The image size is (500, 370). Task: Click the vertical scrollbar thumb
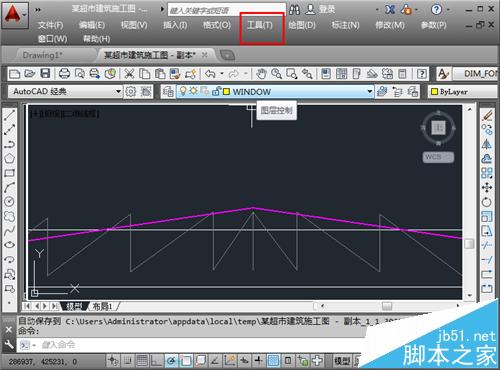(469, 244)
